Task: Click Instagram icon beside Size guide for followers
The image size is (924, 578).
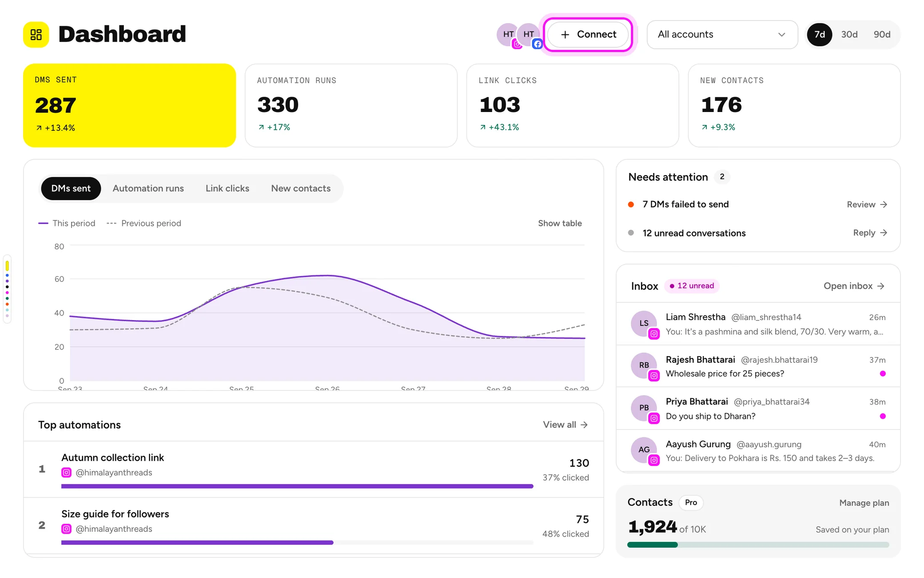Action: (x=66, y=529)
